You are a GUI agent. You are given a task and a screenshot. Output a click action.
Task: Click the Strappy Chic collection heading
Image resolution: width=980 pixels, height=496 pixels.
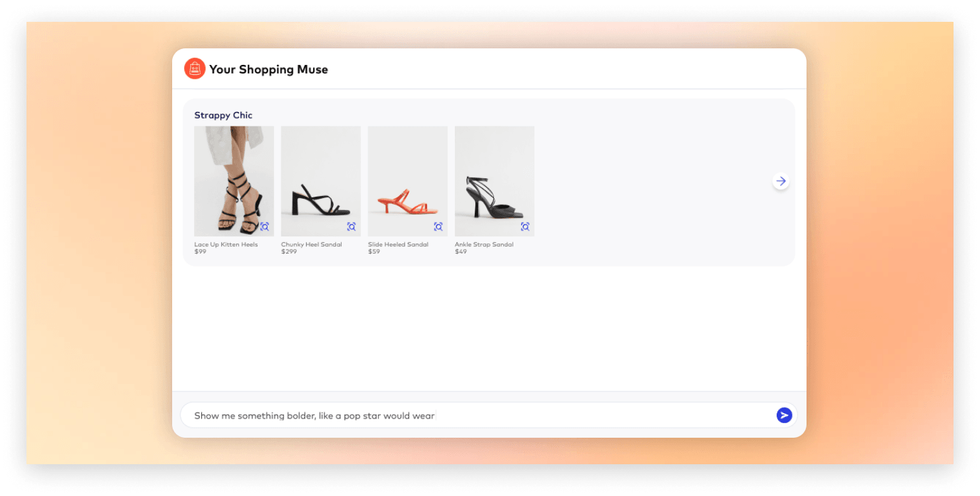(x=223, y=115)
